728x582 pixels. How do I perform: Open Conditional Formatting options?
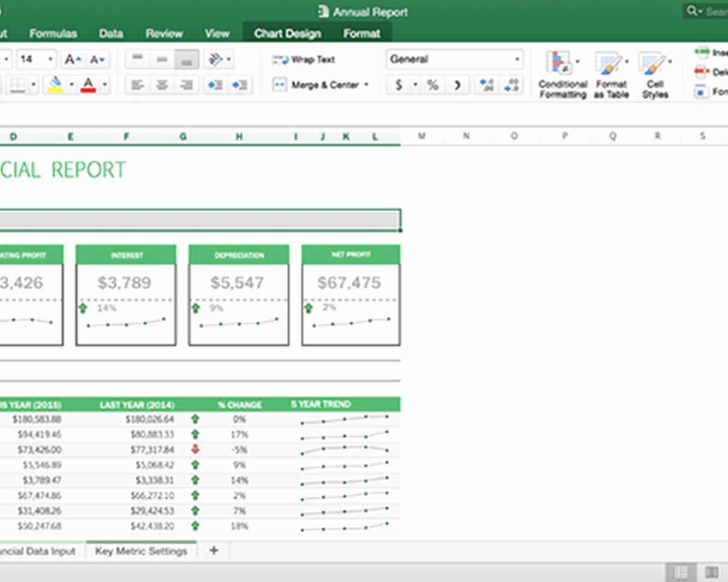[562, 72]
